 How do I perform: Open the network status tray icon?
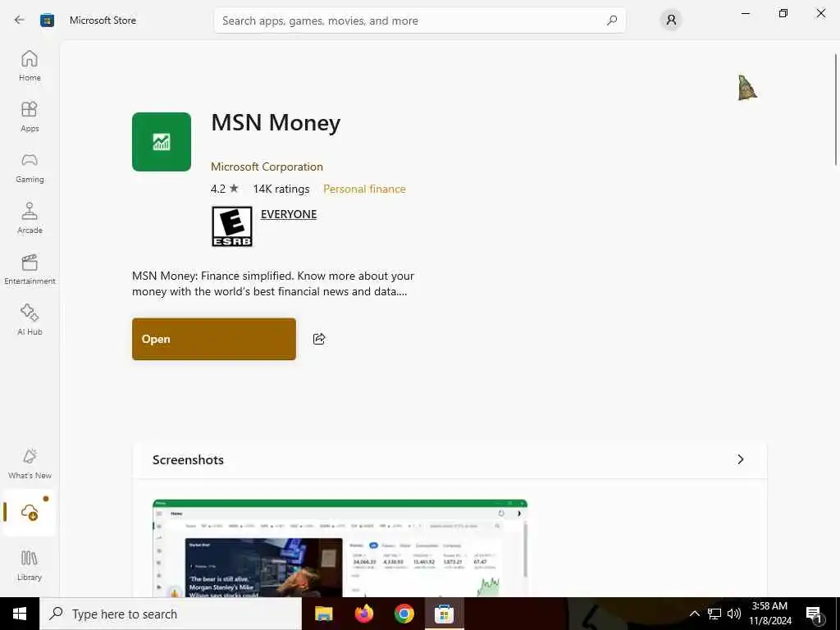click(x=714, y=614)
